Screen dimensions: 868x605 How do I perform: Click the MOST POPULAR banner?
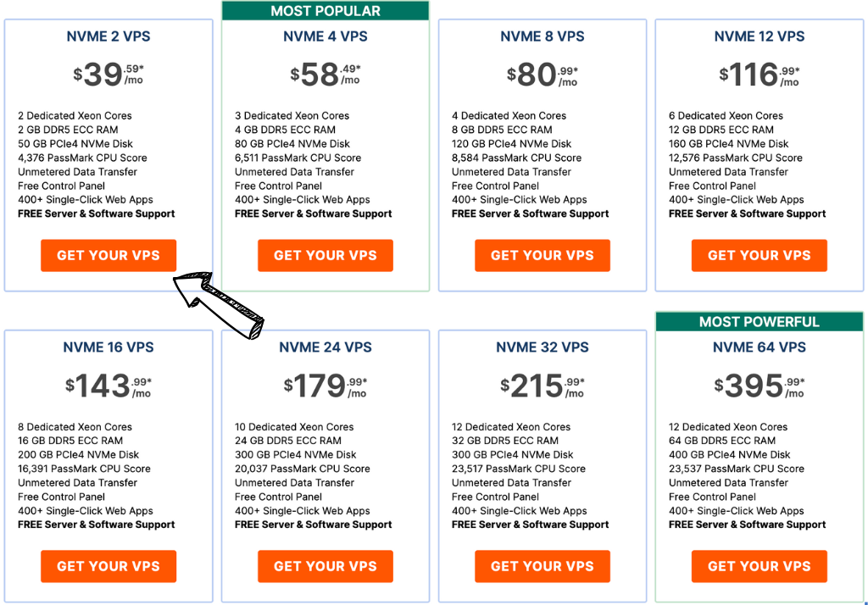325,10
